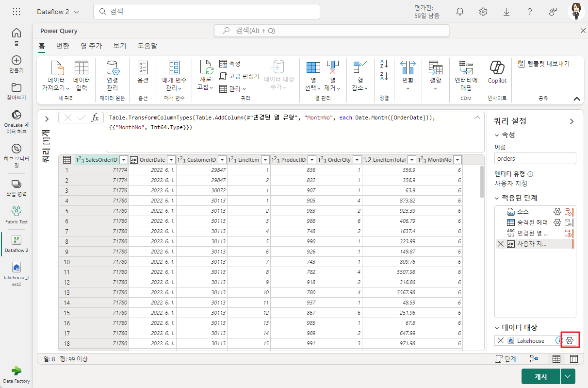Click 엔터티에 매핑 (Map to entity)
588x388 pixels.
[x=466, y=76]
